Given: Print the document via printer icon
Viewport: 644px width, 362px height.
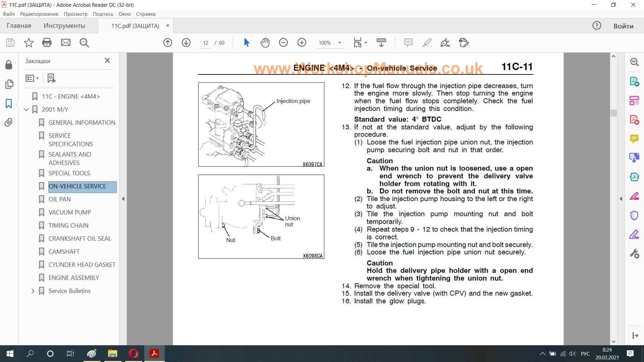Looking at the screenshot, I should pos(47,43).
